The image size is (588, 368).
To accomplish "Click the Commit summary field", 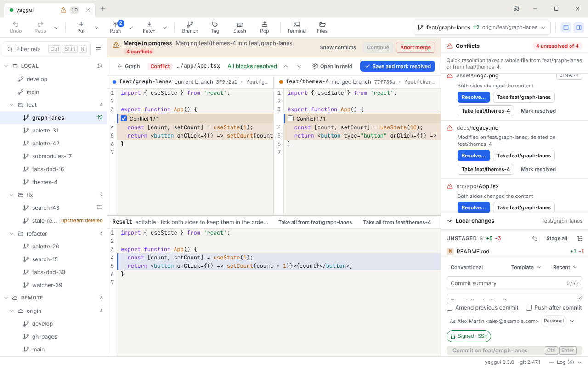I will 514,283.
